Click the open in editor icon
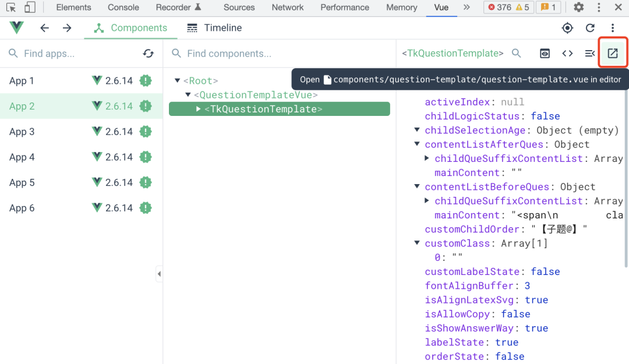The image size is (629, 364). (x=613, y=54)
